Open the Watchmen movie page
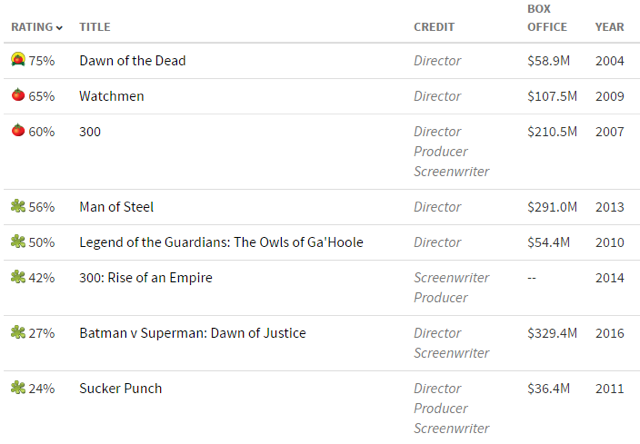The image size is (640, 444). click(111, 96)
